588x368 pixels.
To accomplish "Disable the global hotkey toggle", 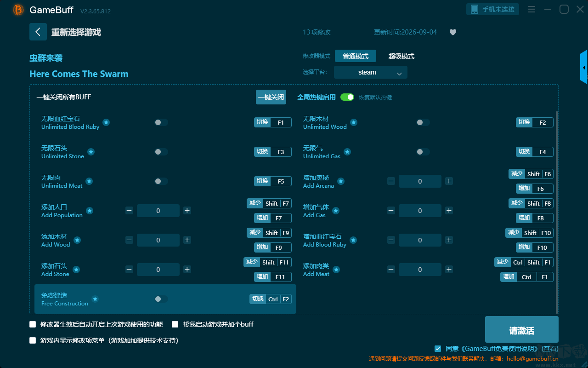I will point(347,97).
